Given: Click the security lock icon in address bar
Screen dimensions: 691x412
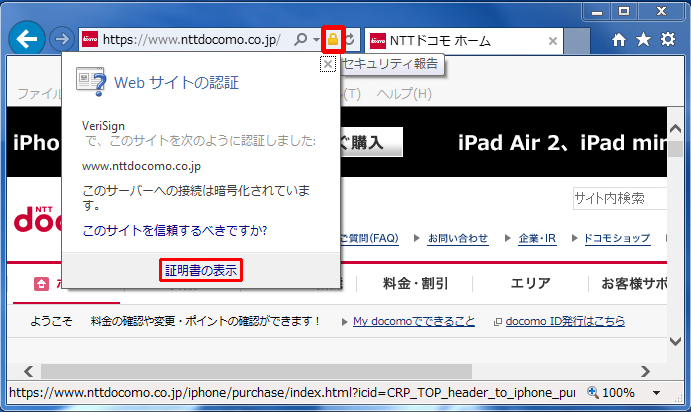Looking at the screenshot, I should point(333,40).
